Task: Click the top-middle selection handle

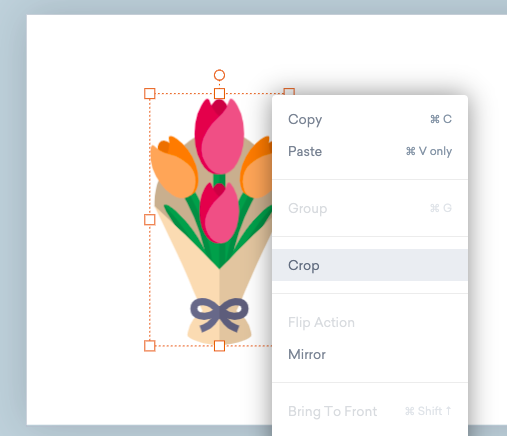Action: tap(219, 94)
